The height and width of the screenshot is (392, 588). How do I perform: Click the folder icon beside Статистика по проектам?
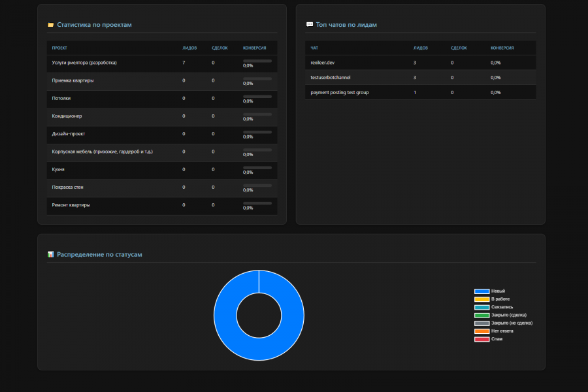coord(50,25)
